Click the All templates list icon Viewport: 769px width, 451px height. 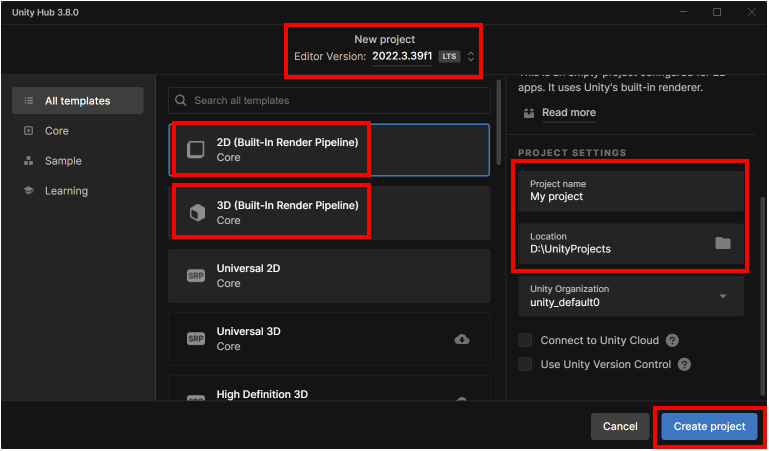29,100
